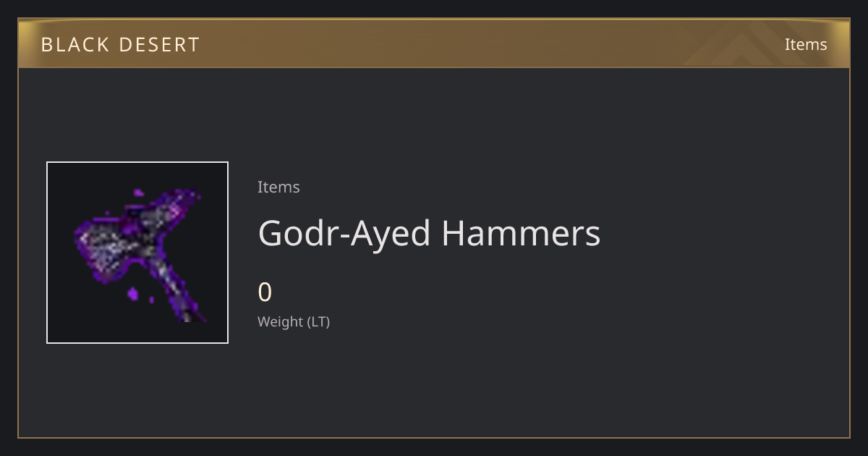
Task: Go to the Items breadcrumb above the title
Action: pos(278,187)
